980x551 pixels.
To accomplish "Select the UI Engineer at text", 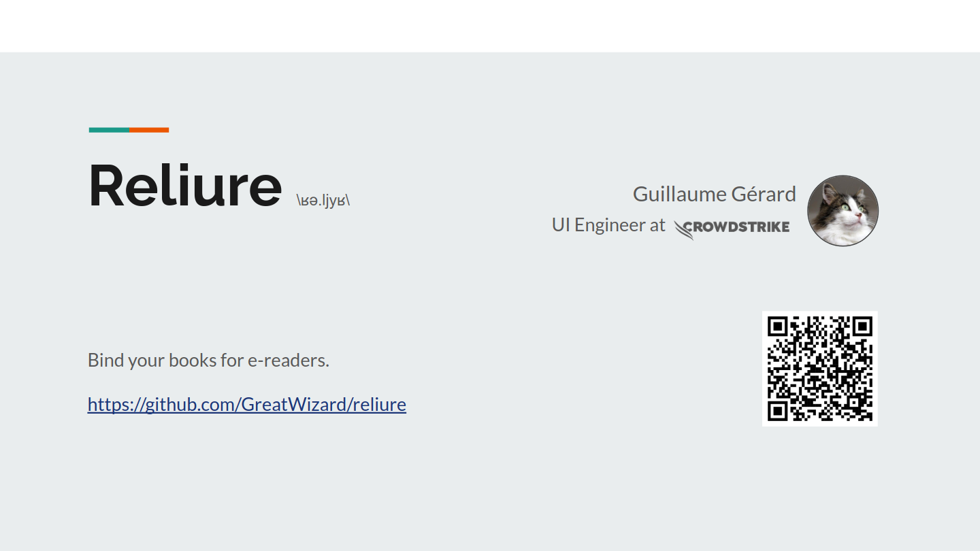I will (608, 224).
